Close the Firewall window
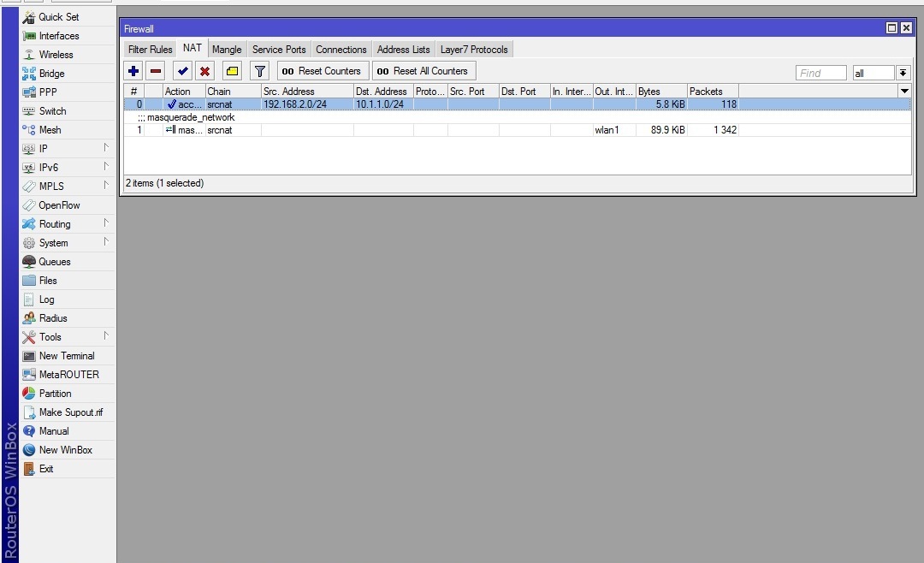Image resolution: width=924 pixels, height=563 pixels. [906, 27]
